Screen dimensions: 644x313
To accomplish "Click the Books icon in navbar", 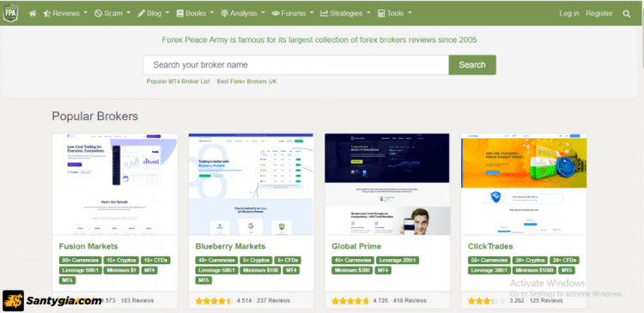I will coord(180,14).
